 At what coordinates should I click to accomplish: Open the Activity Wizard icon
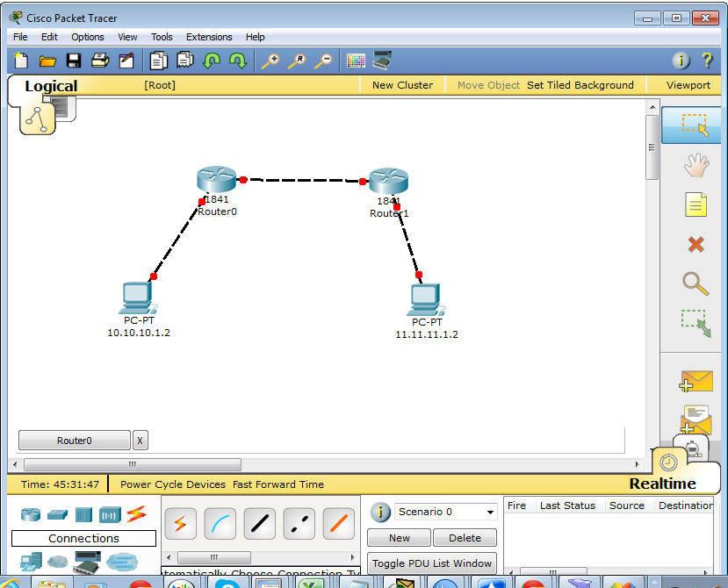126,61
